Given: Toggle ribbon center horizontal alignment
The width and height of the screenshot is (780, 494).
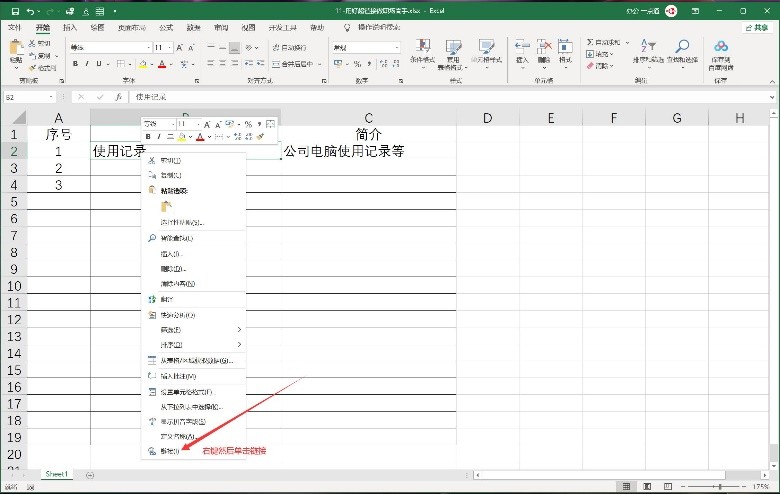Looking at the screenshot, I should [222, 64].
